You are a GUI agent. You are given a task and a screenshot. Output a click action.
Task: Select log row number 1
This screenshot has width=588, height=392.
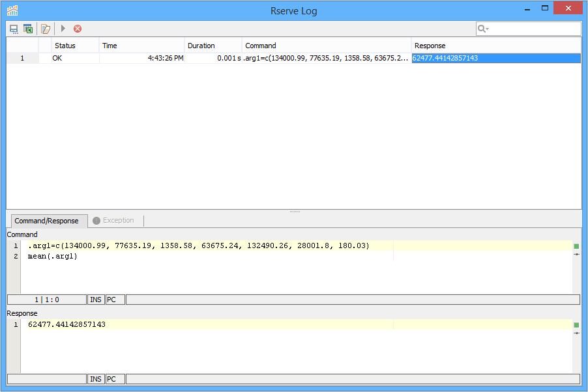[x=23, y=58]
